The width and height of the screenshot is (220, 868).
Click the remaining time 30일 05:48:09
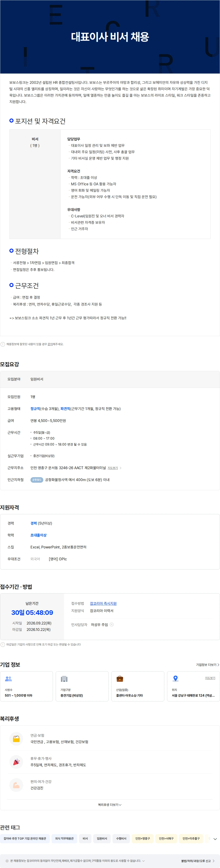[x=32, y=612]
